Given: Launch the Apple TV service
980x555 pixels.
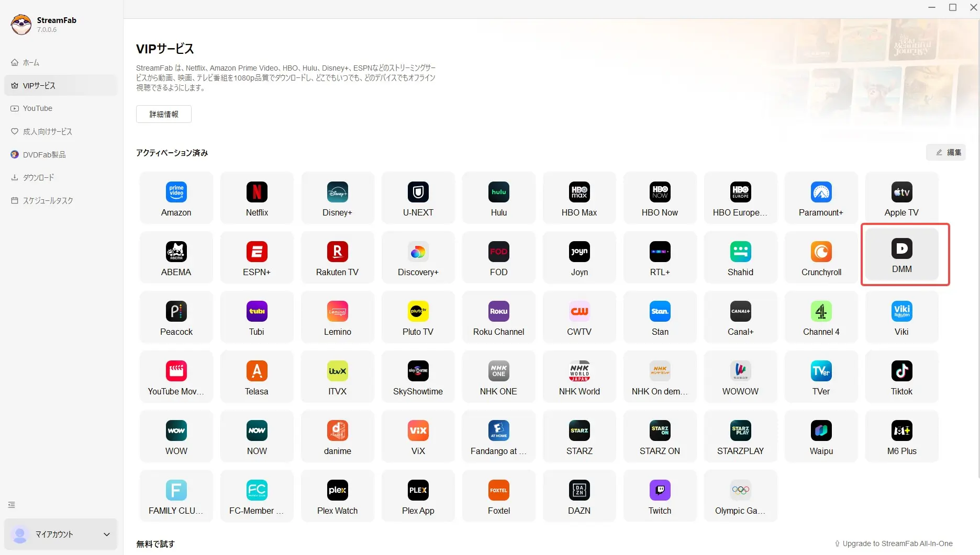Looking at the screenshot, I should [x=902, y=198].
